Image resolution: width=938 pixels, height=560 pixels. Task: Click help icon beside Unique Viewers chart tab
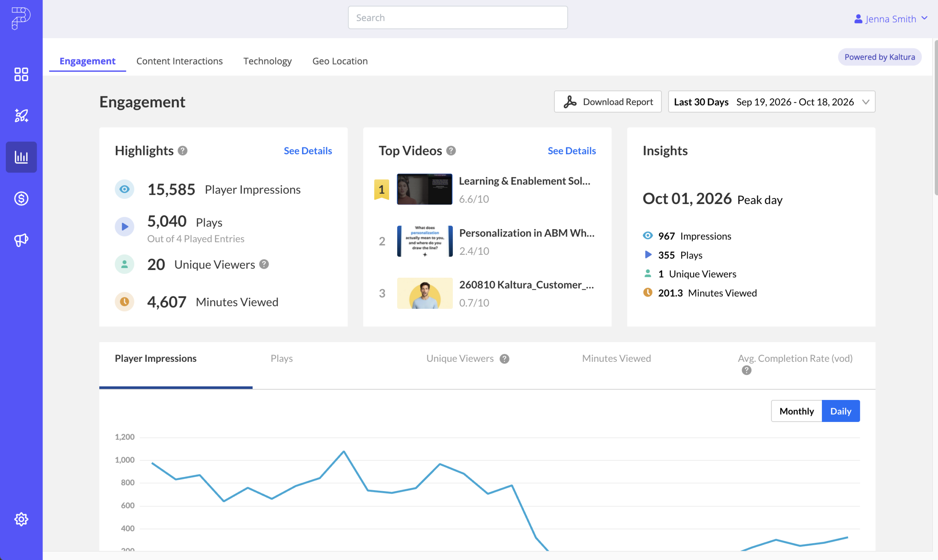[x=504, y=359]
